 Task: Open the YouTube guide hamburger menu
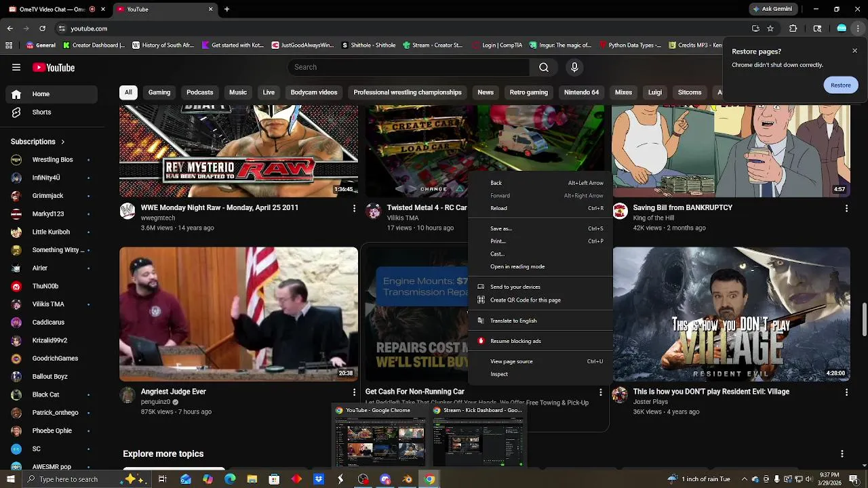click(16, 67)
